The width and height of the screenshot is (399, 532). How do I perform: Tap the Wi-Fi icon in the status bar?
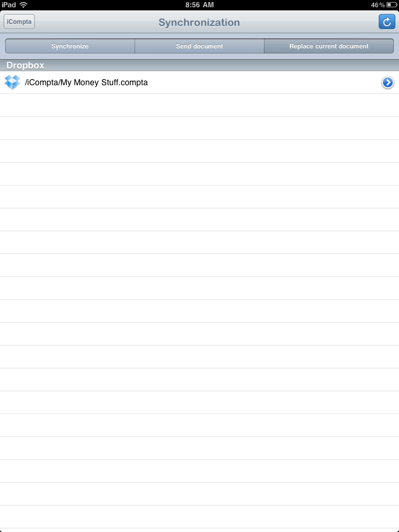pyautogui.click(x=23, y=5)
